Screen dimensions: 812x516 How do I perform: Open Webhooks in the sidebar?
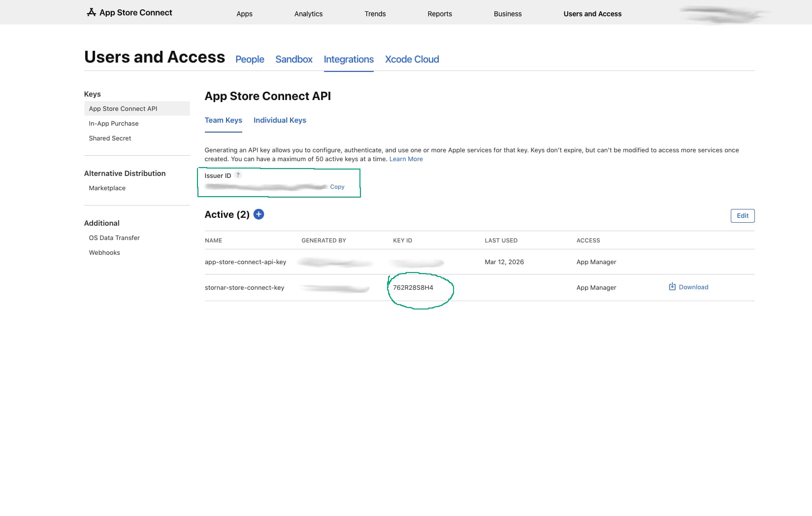point(104,252)
